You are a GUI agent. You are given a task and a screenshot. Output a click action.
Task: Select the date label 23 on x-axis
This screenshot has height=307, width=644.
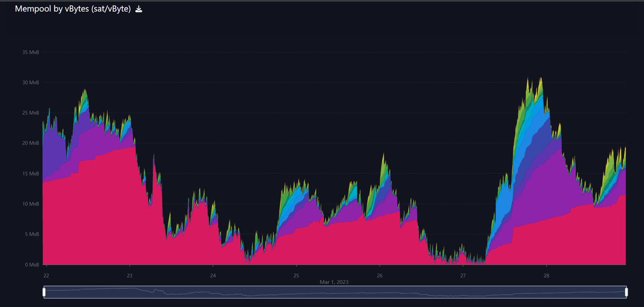click(x=129, y=276)
